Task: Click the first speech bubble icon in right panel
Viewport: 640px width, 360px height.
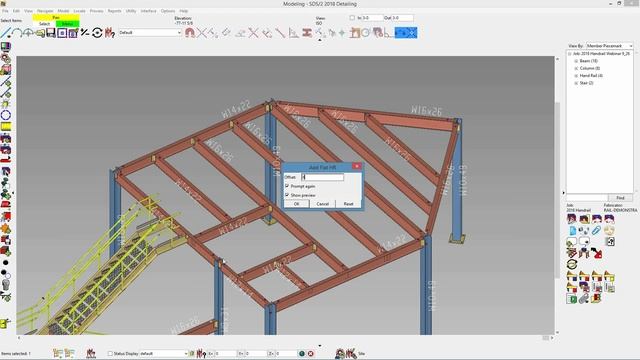Action: click(x=571, y=242)
